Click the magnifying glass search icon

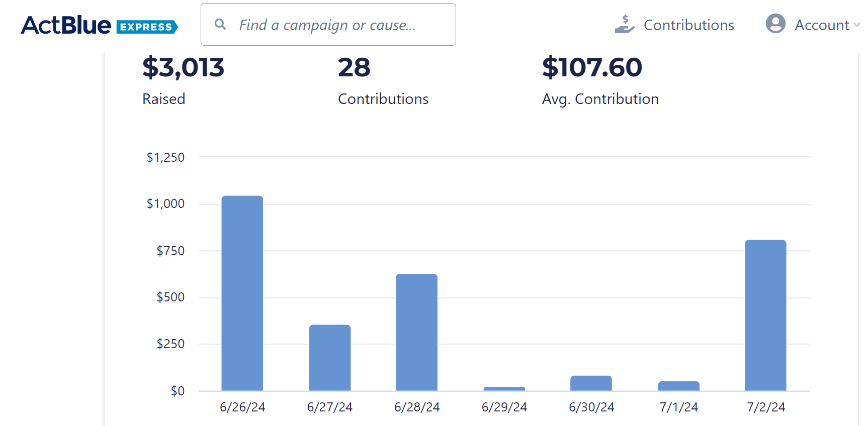pos(220,24)
